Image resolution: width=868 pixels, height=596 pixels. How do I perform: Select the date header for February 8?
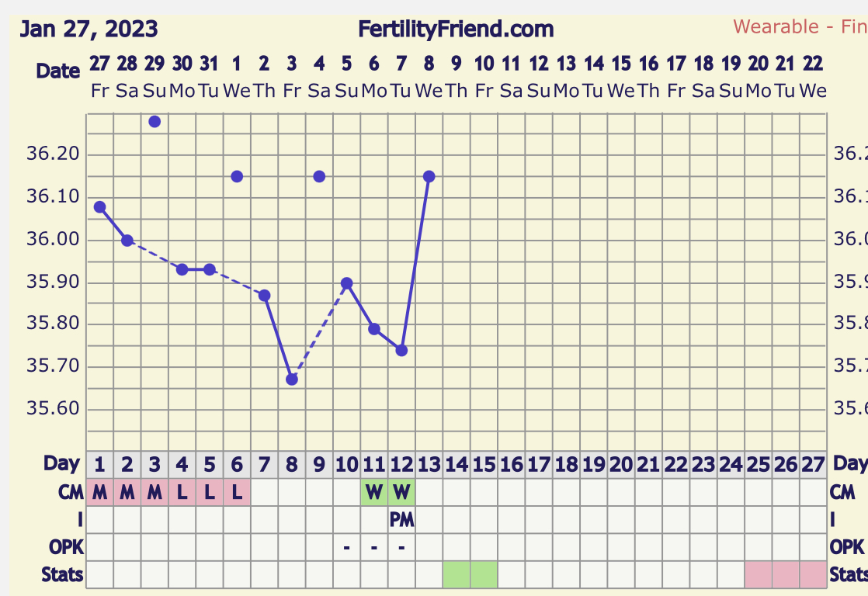point(429,76)
